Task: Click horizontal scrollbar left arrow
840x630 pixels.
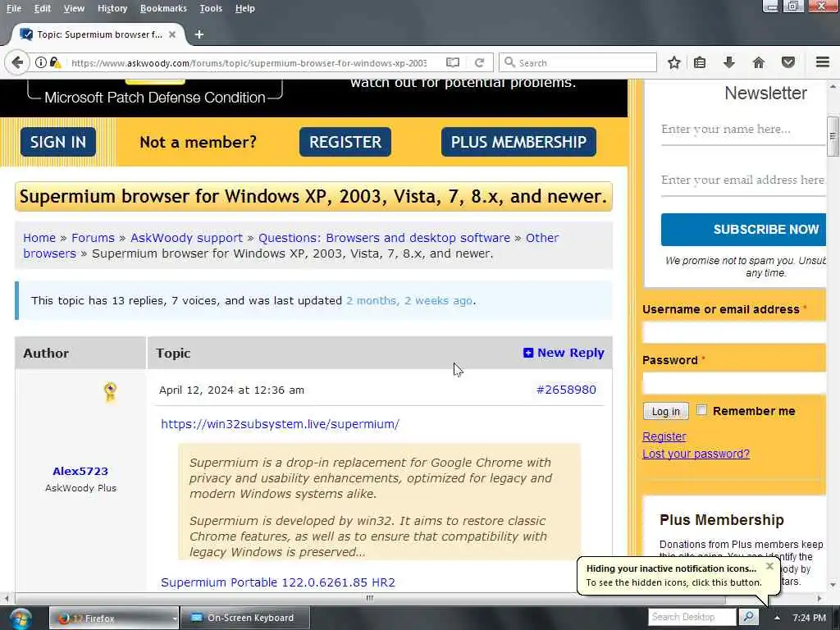Action: tap(7, 598)
